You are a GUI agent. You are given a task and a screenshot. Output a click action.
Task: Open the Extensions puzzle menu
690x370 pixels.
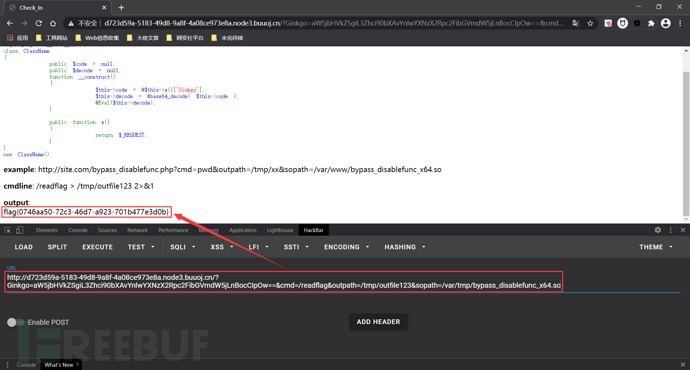(651, 23)
